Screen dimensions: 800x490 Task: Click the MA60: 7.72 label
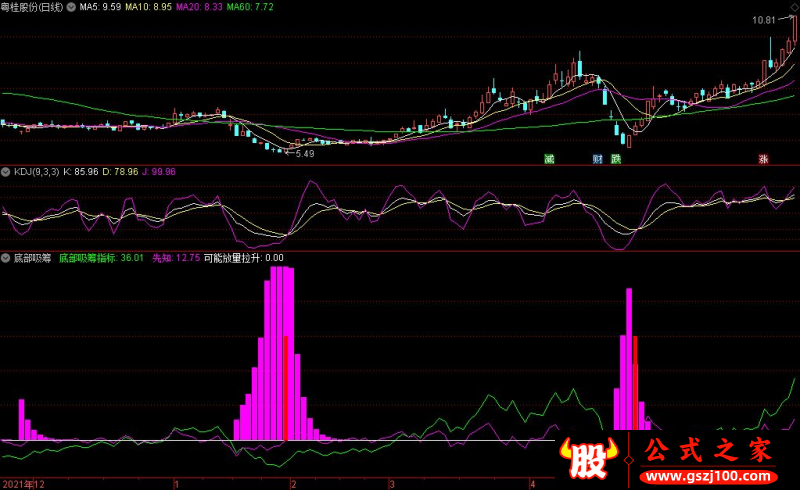click(250, 7)
